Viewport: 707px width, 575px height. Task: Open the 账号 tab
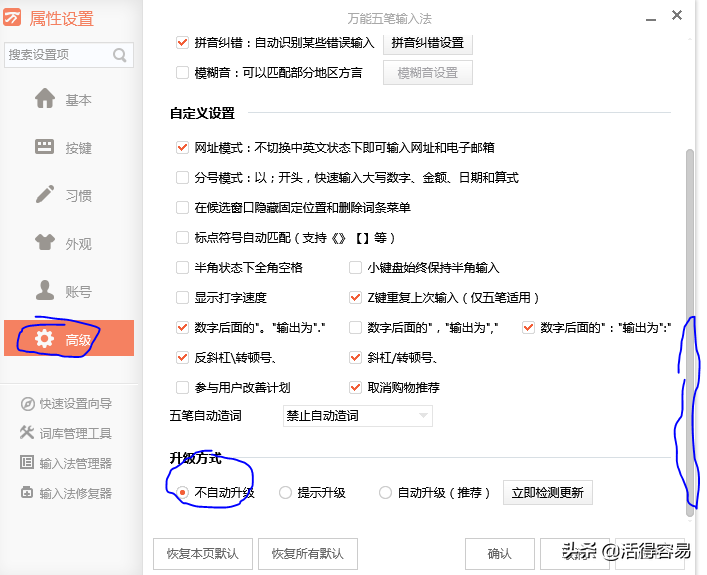click(x=69, y=291)
